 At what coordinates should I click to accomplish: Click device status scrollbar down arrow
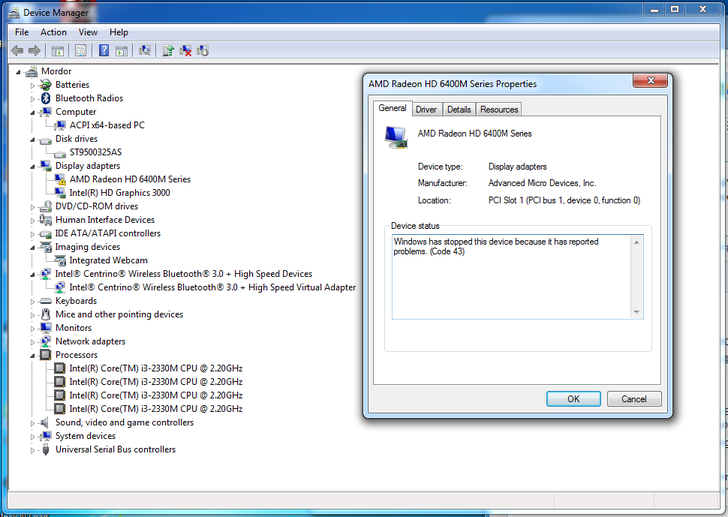tap(637, 312)
